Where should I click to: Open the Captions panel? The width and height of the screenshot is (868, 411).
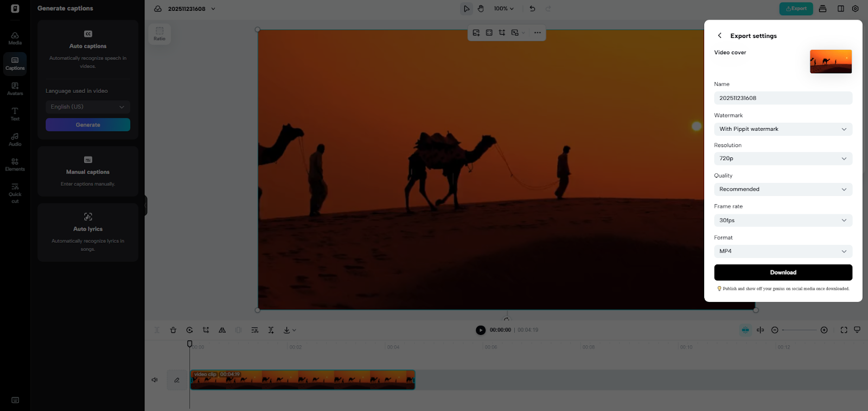[x=15, y=64]
